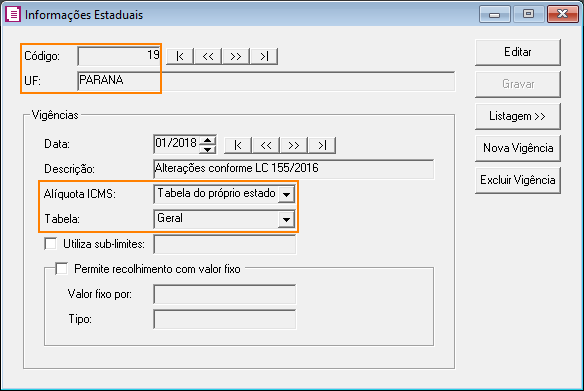Expand the Alíquota ICMS dropdown

(x=286, y=194)
